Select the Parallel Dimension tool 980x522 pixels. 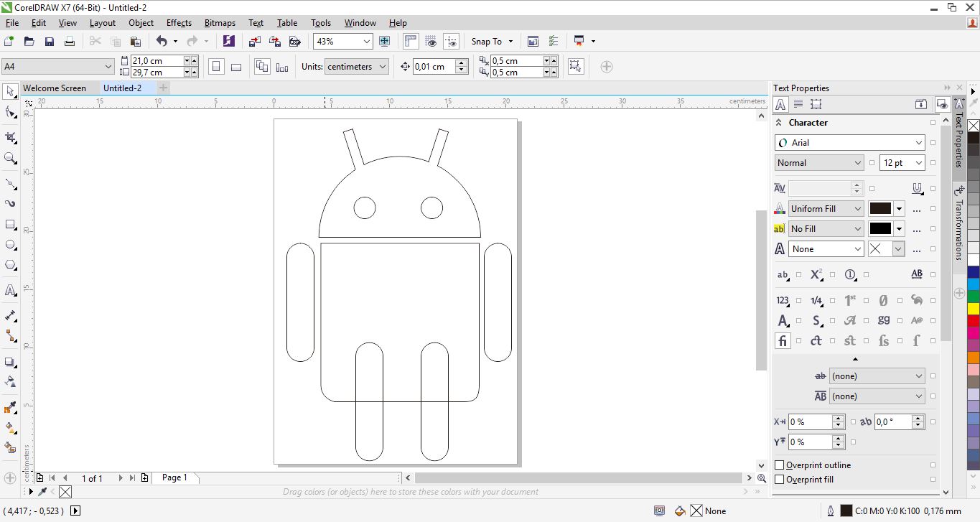coord(10,316)
